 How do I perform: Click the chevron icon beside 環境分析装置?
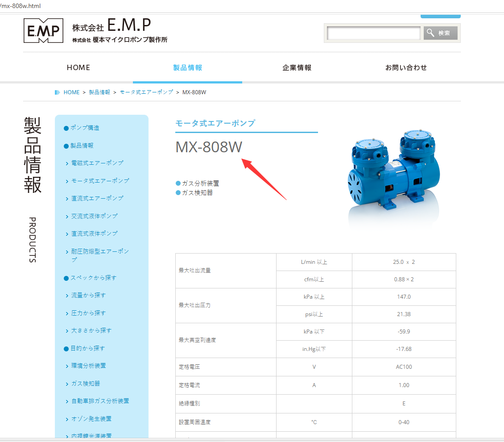coord(68,366)
